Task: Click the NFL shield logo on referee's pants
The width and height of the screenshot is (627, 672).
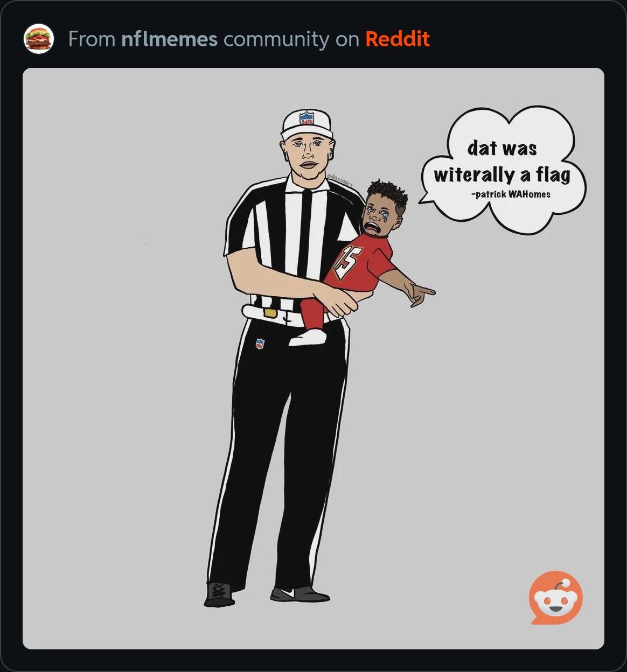Action: (x=260, y=344)
